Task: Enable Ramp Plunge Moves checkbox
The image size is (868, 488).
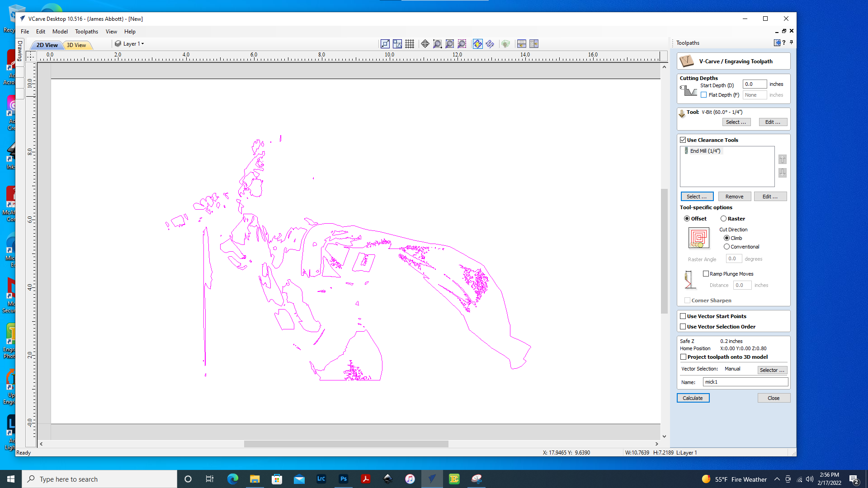Action: click(706, 274)
